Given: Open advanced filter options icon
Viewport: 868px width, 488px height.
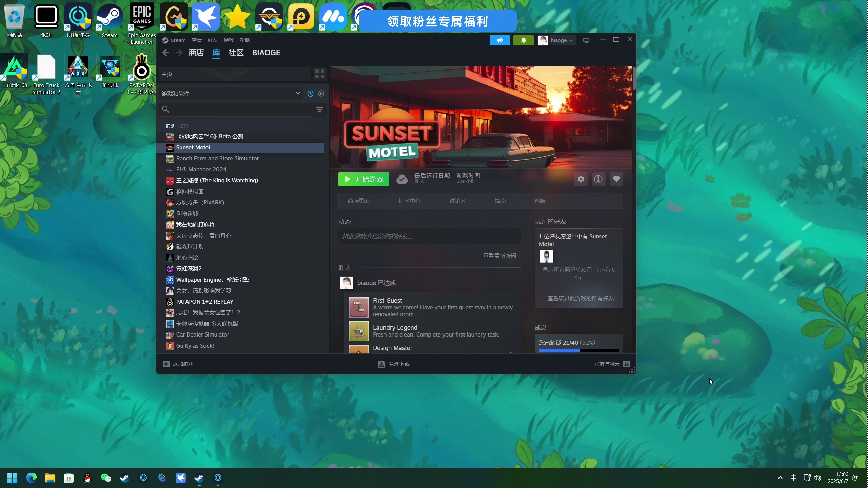Looking at the screenshot, I should click(319, 109).
